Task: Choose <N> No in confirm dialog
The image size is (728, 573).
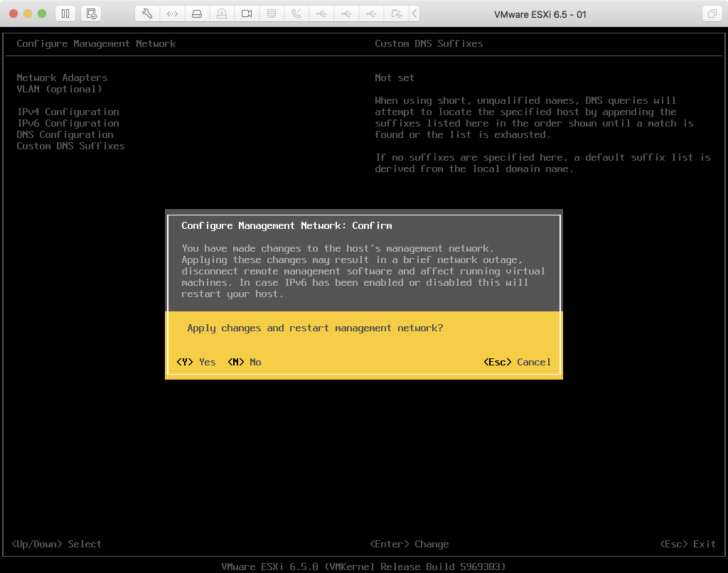Action: click(x=245, y=362)
